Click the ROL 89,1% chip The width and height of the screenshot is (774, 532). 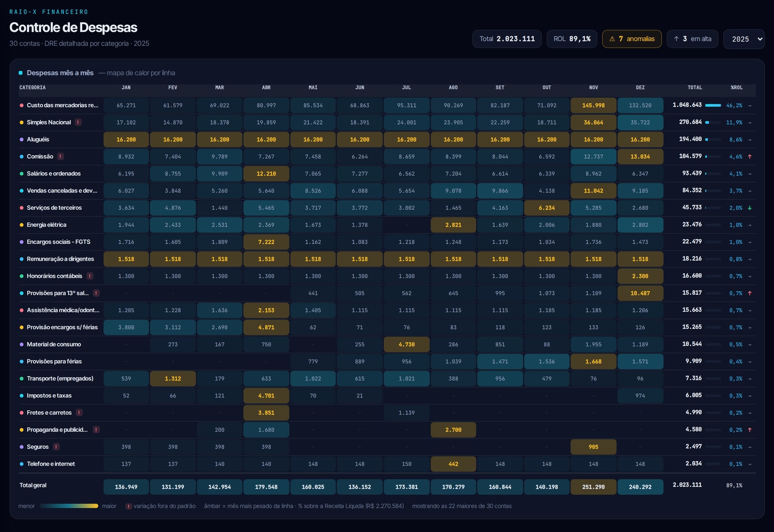point(572,39)
